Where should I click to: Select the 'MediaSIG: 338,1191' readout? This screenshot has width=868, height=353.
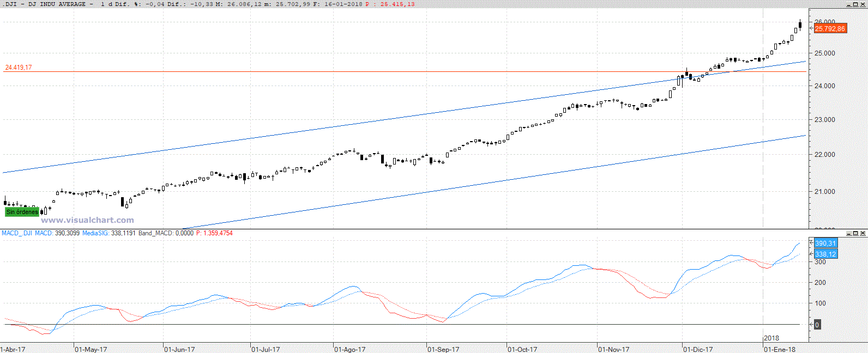coord(109,233)
